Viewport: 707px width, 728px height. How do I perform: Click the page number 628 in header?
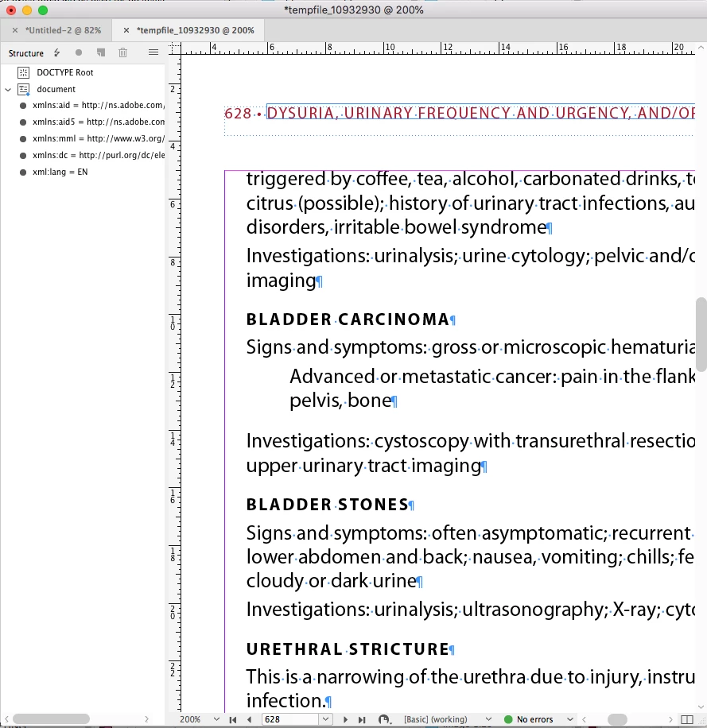[238, 113]
